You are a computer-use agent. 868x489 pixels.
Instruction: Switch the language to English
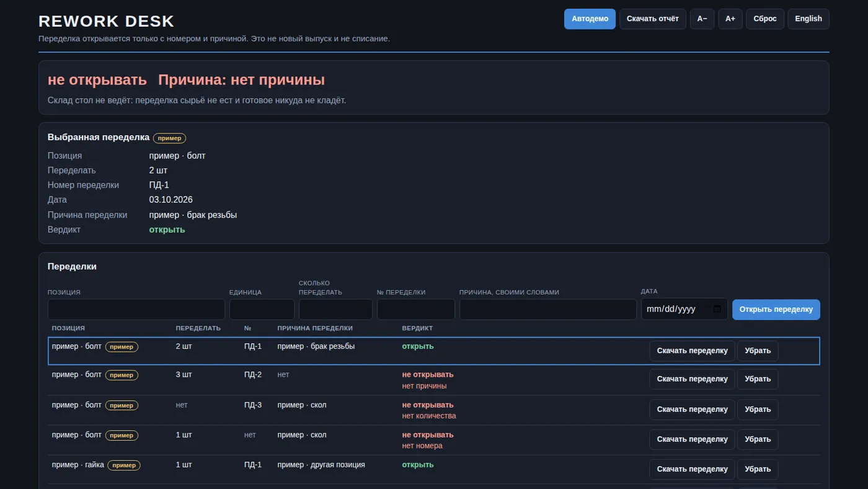point(808,19)
